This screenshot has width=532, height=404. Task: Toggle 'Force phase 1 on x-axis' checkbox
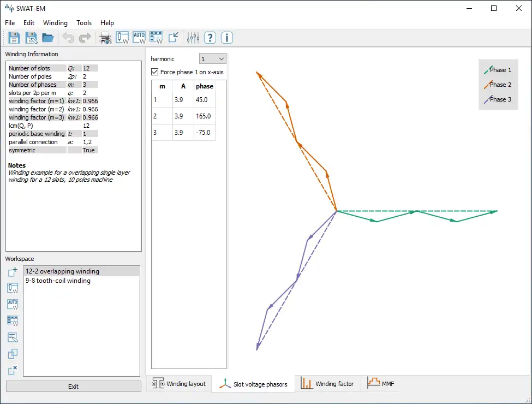155,72
